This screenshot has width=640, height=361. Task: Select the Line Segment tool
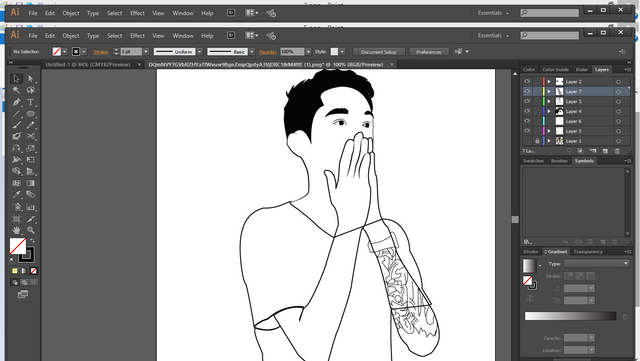click(x=16, y=114)
